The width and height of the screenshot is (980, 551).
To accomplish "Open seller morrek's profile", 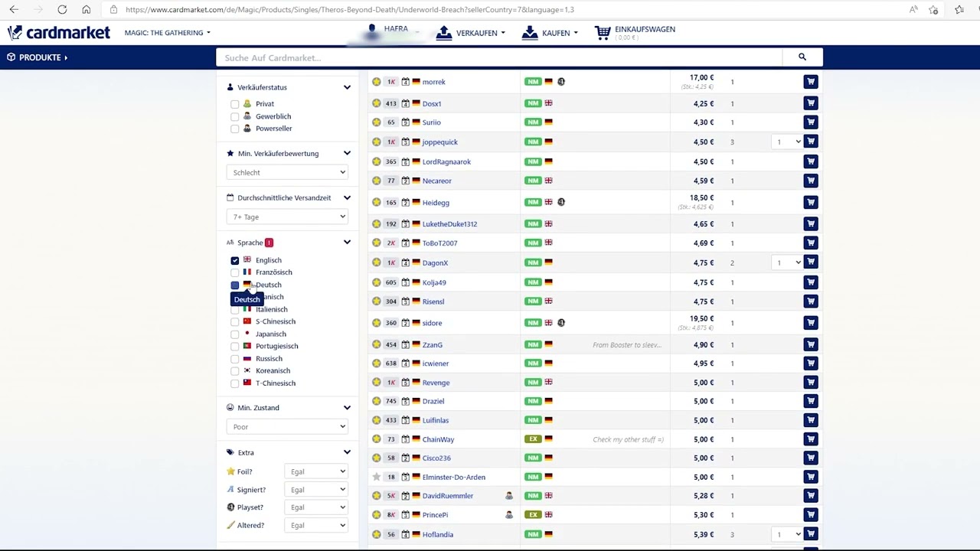I will point(433,82).
